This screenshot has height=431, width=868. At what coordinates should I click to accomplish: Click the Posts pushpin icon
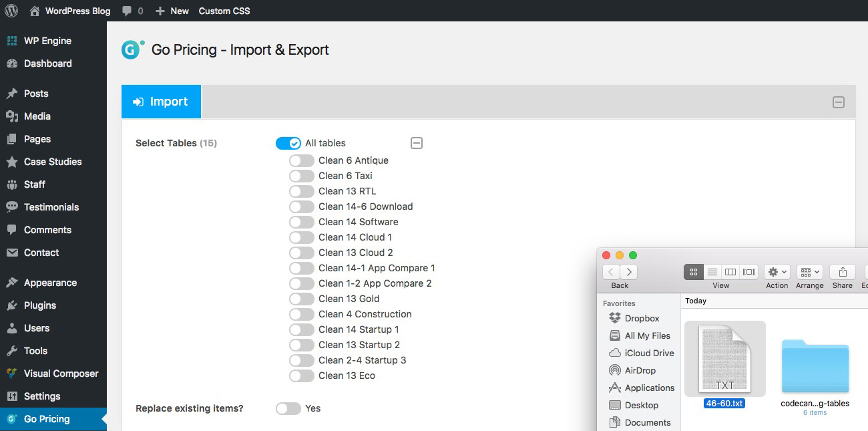(x=12, y=94)
